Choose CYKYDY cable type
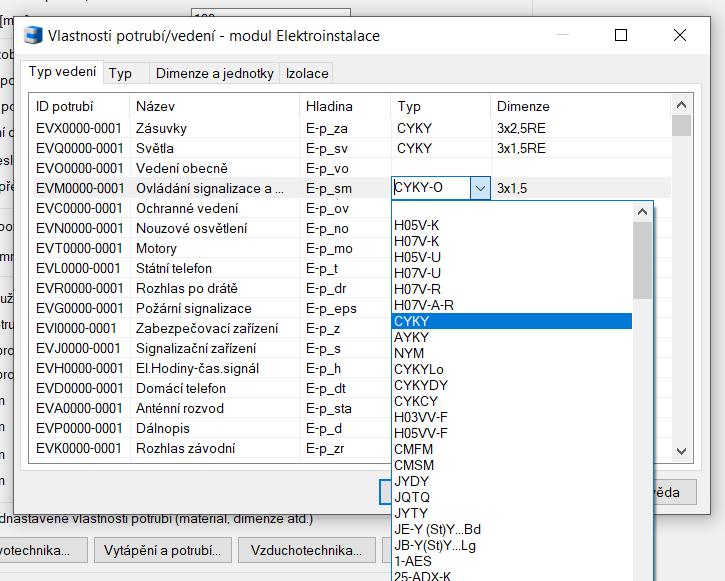Viewport: 725px width, 581px height. (511, 385)
